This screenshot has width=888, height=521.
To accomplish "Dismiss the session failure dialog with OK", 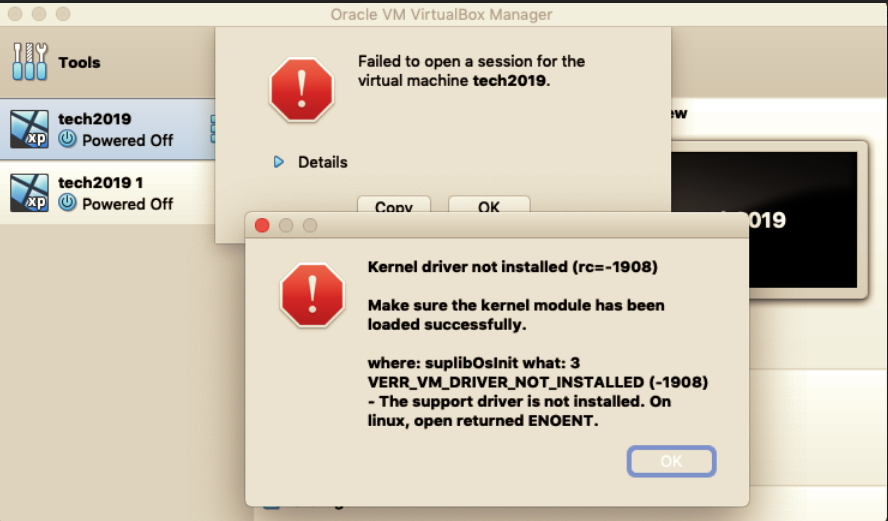I will pos(489,205).
